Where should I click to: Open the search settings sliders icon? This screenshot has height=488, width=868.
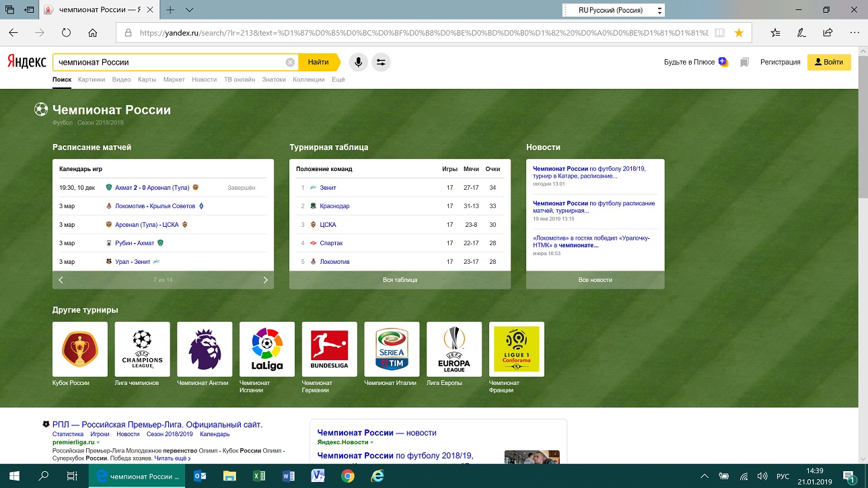[x=381, y=63]
